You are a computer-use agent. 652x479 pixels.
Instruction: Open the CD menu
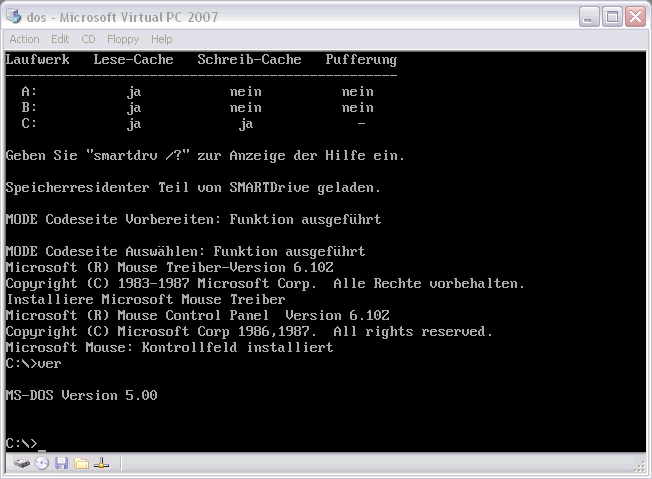coord(88,39)
